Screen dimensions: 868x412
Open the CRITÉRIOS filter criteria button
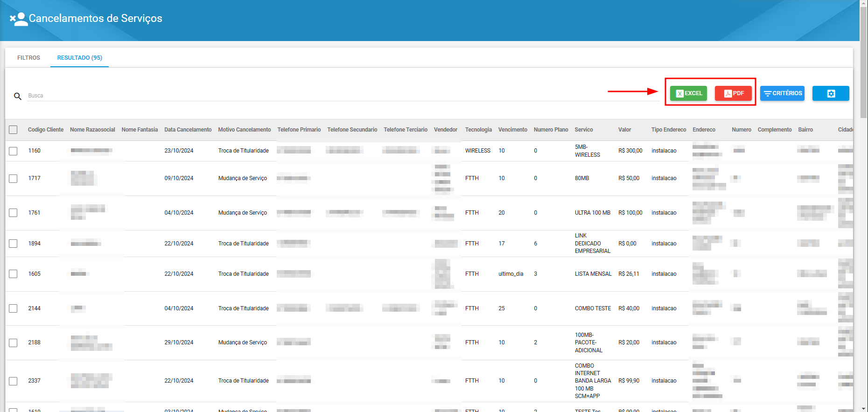click(782, 93)
